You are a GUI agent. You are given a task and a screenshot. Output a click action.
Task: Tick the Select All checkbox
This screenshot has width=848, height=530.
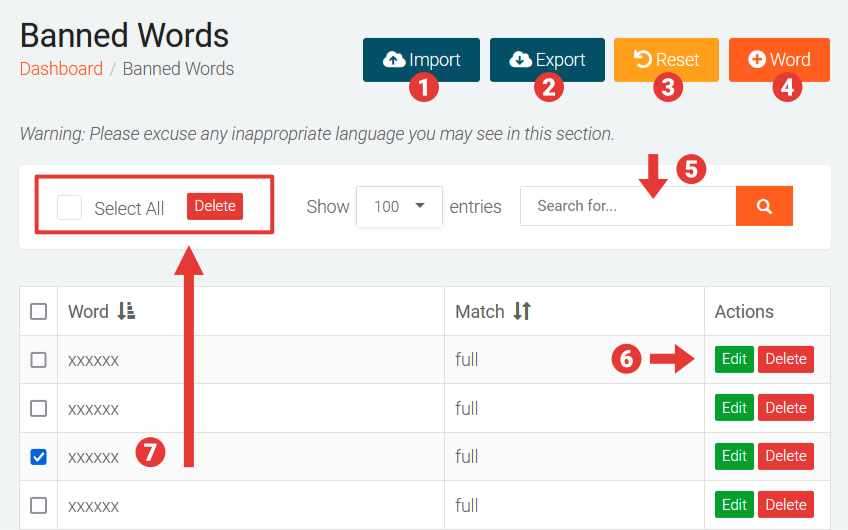coord(69,207)
